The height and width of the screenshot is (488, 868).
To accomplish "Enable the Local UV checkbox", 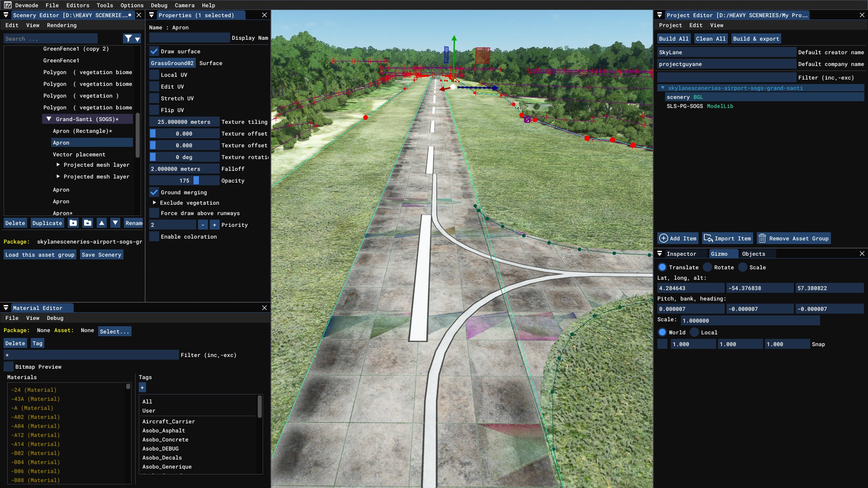I will tap(154, 75).
